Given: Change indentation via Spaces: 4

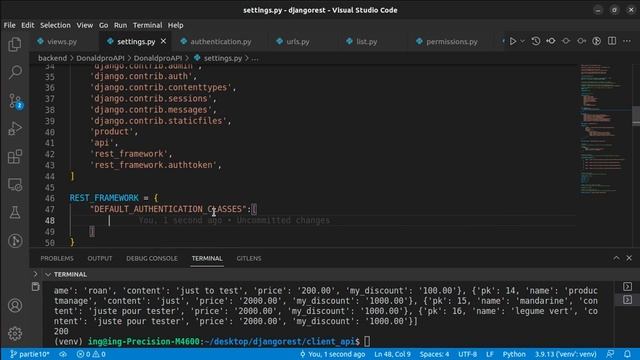Looking at the screenshot, I should [434, 354].
